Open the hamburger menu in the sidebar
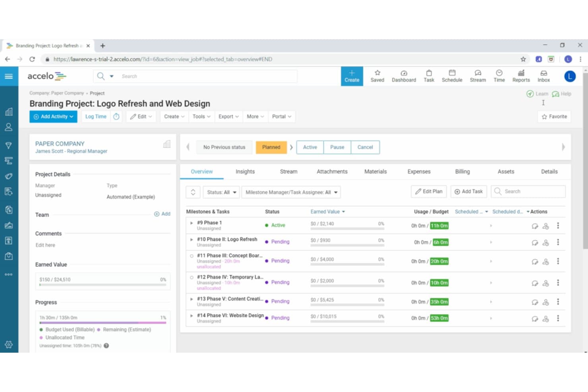This screenshot has width=588, height=392. click(x=9, y=76)
